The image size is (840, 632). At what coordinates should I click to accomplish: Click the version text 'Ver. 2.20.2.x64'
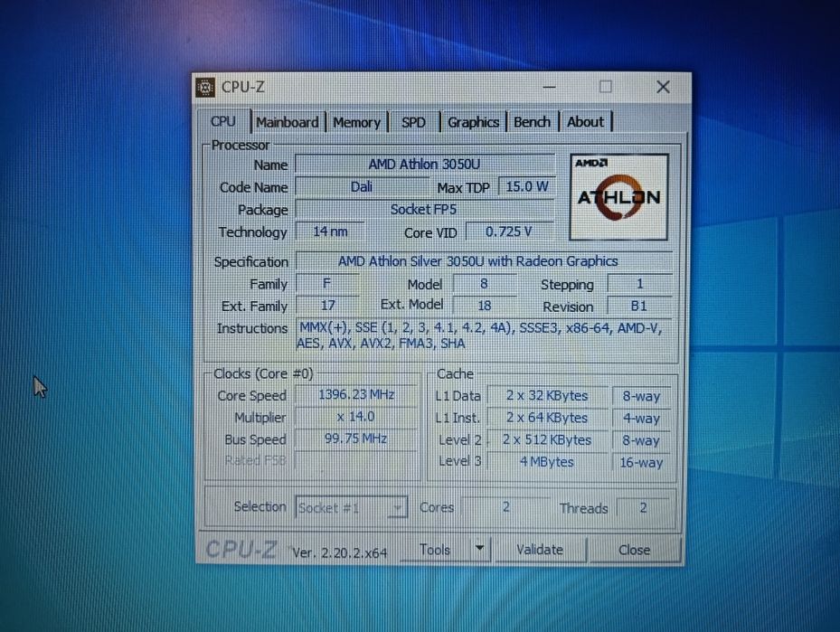pos(340,552)
